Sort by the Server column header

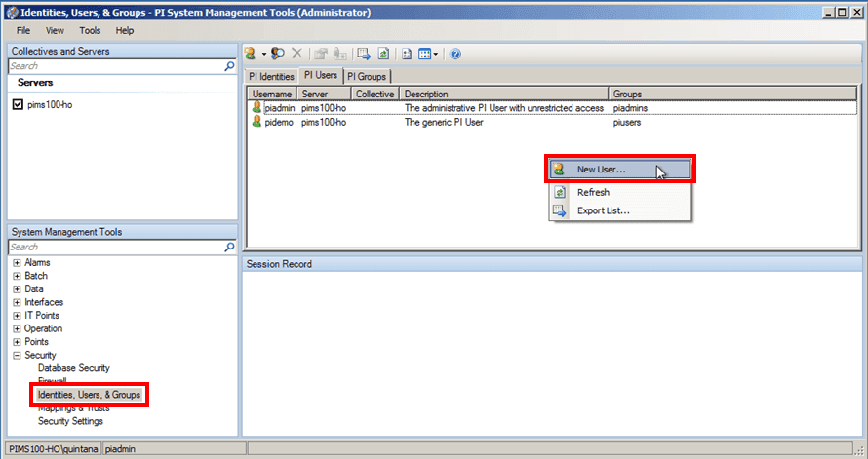coord(324,94)
